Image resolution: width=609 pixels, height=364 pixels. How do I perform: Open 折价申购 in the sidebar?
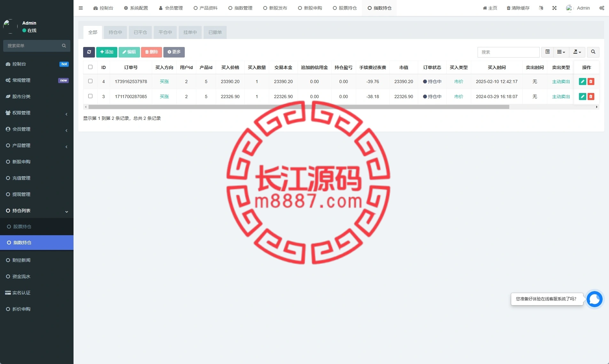point(37,309)
